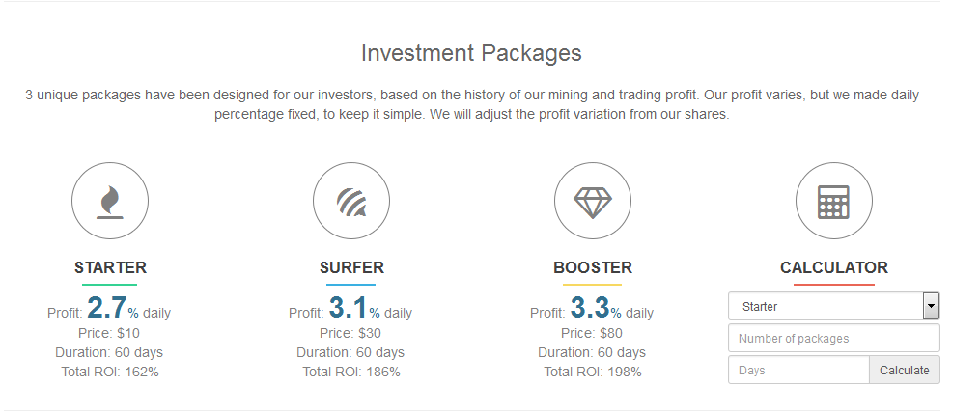This screenshot has height=415, width=980.
Task: Click the Starter flame icon
Action: (110, 202)
